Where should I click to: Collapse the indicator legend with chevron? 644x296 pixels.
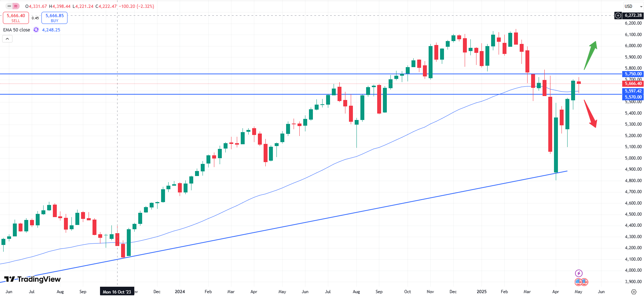[x=7, y=39]
